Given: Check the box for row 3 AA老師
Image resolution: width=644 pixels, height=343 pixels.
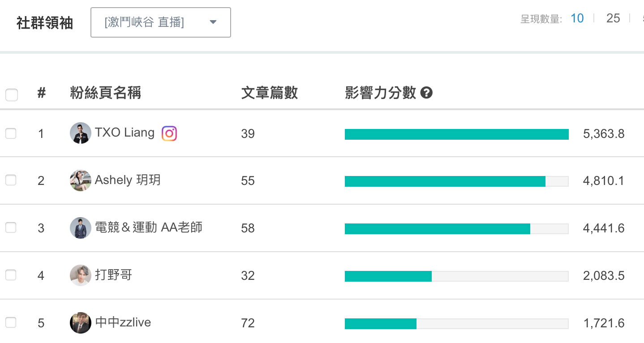Looking at the screenshot, I should [11, 228].
